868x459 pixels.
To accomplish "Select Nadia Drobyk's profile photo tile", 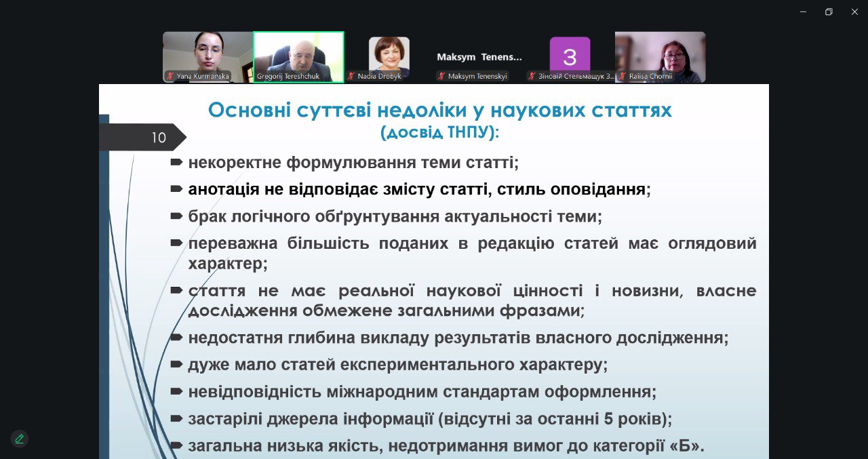I will 389,54.
